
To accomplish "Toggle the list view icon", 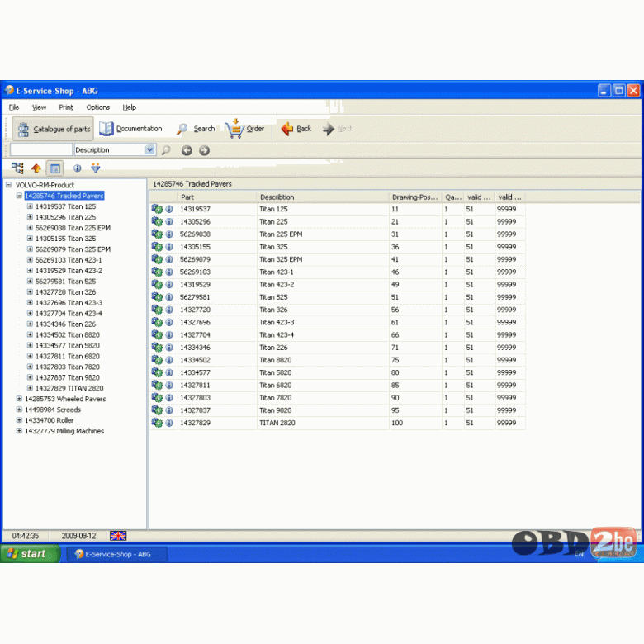I will (x=55, y=168).
